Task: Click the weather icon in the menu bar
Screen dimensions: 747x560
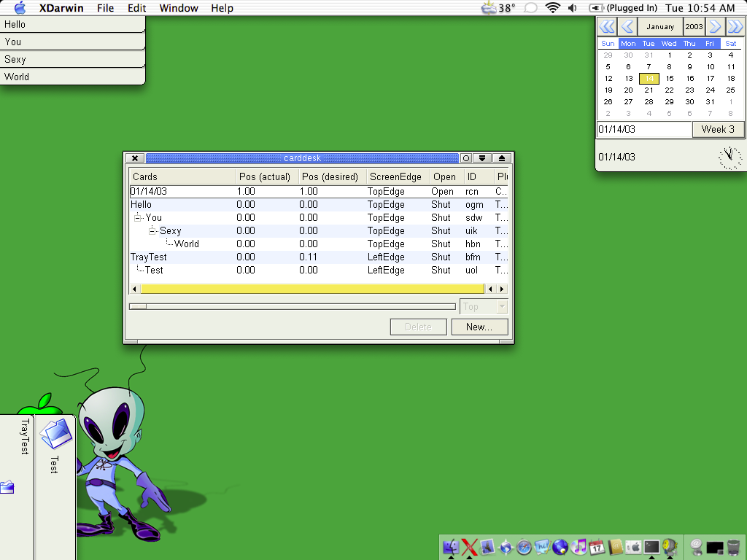Action: pos(489,8)
